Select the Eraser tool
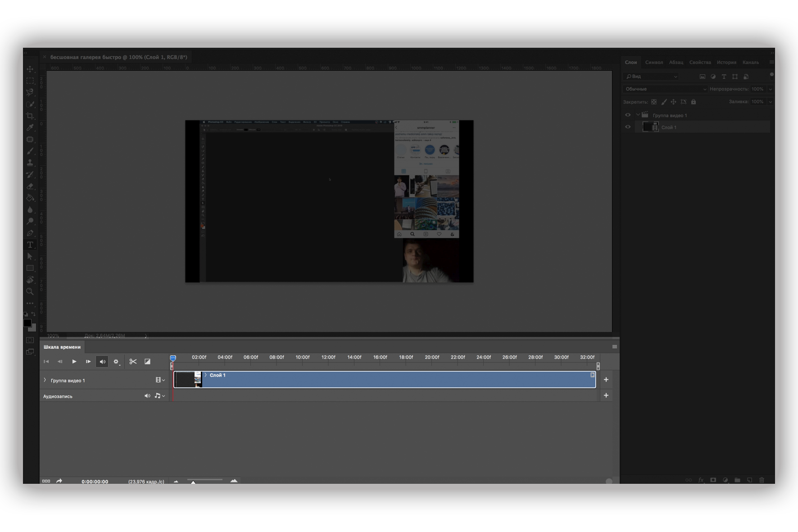The height and width of the screenshot is (532, 798). click(x=30, y=186)
